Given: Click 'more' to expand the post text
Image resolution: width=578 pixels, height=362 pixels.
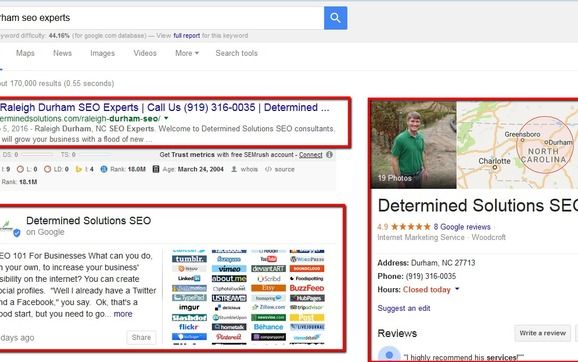Looking at the screenshot, I should (x=123, y=314).
